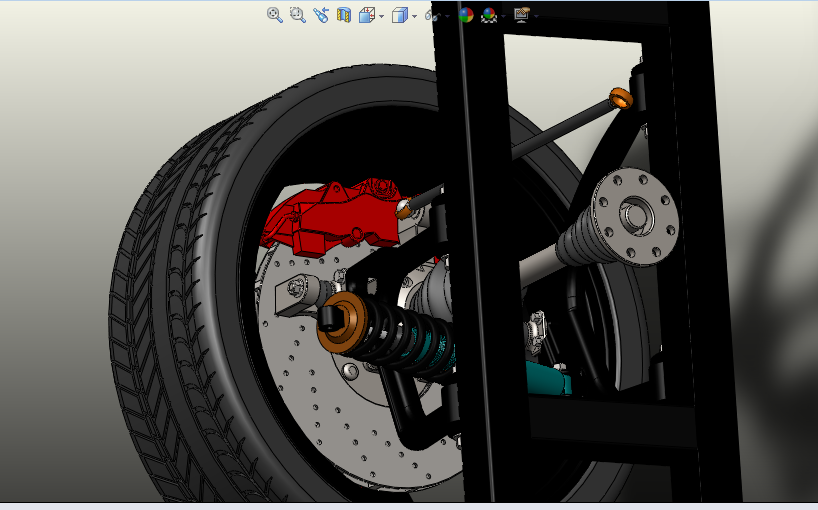Click the View Settings monitor icon

(522, 15)
